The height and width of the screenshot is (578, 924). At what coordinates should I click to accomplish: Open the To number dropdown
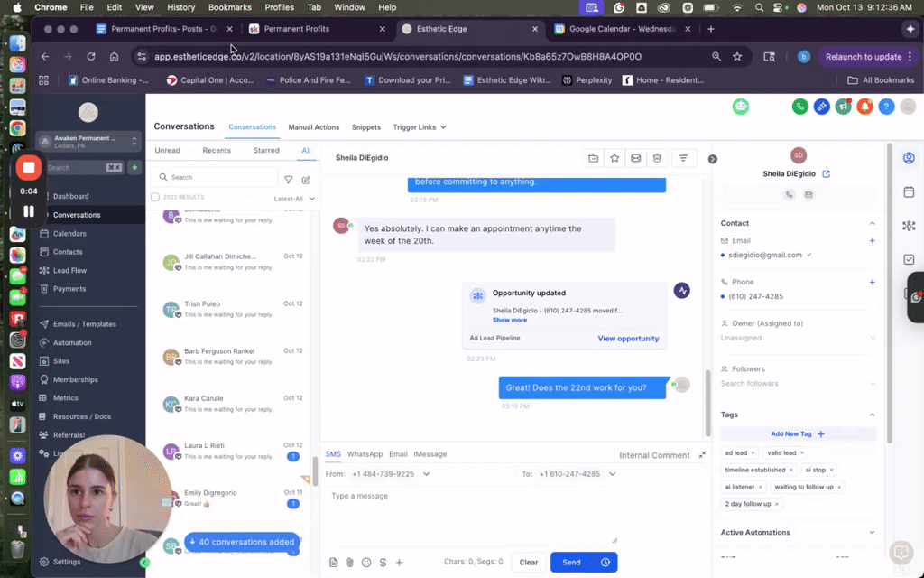point(577,474)
